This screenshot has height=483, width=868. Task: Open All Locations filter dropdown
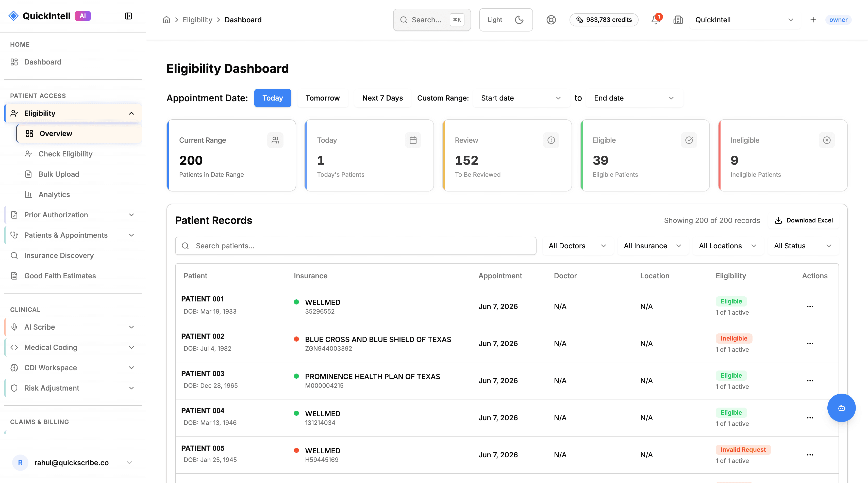click(728, 246)
